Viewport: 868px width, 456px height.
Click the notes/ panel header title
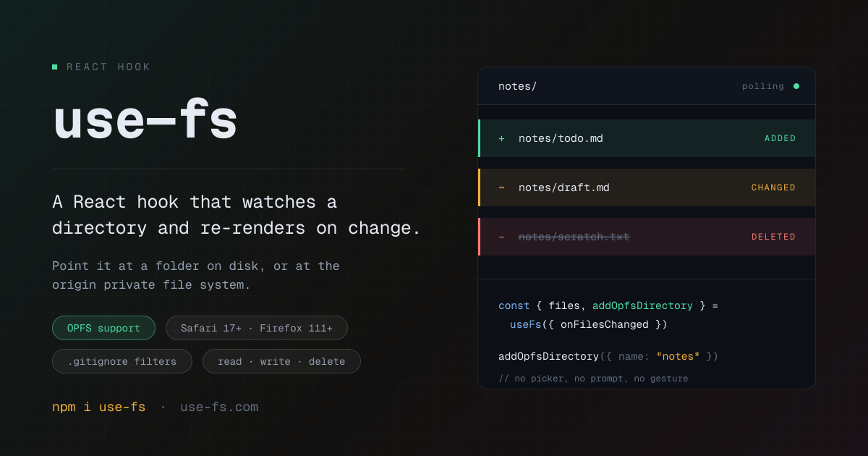point(517,86)
